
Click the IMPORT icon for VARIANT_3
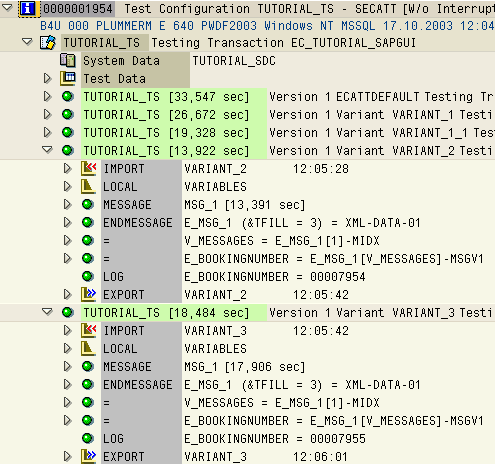pos(88,331)
